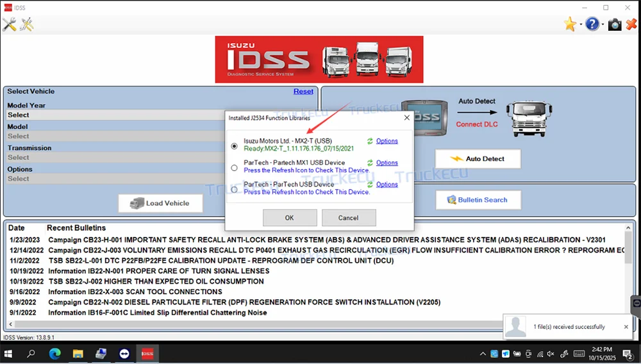
Task: Select the ParTech USB Device radio
Action: point(234,189)
